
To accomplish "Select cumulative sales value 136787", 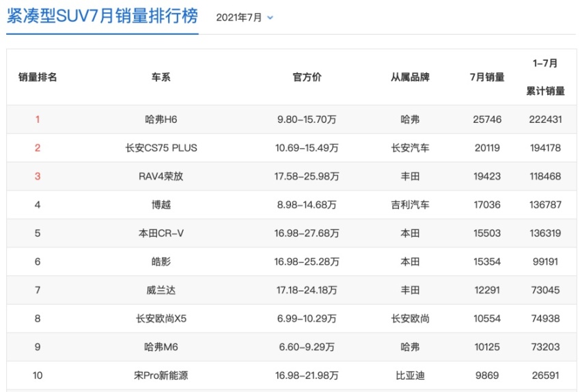I will click(545, 205).
